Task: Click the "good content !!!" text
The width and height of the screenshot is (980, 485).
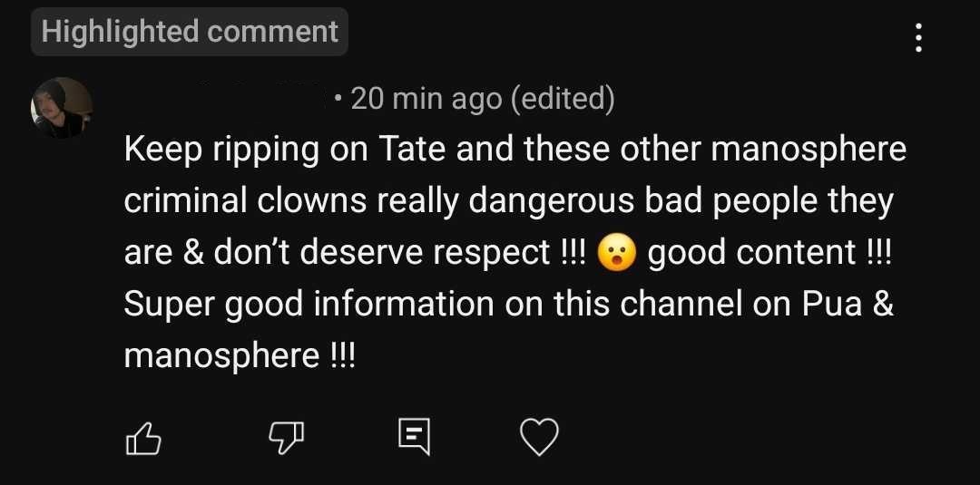Action: pyautogui.click(x=769, y=252)
